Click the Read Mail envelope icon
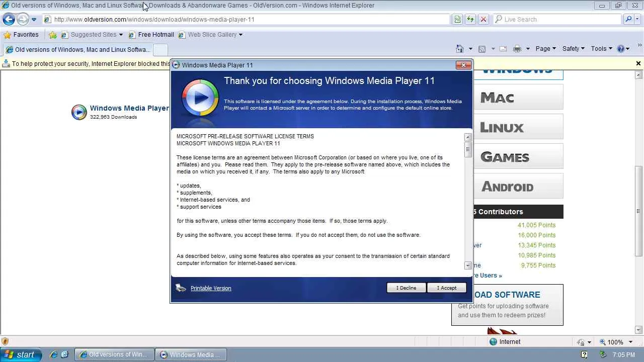 pos(503,49)
